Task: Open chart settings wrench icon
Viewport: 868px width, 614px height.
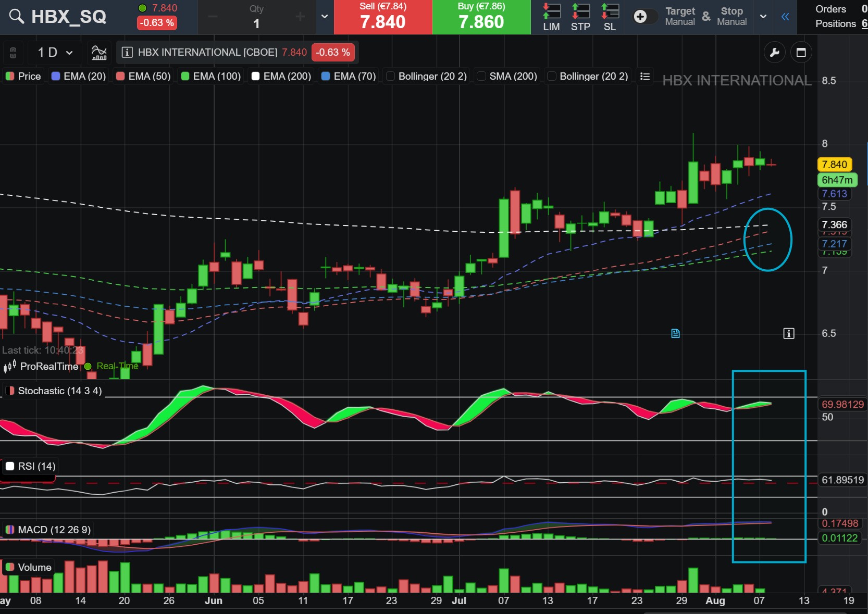Action: pos(774,52)
